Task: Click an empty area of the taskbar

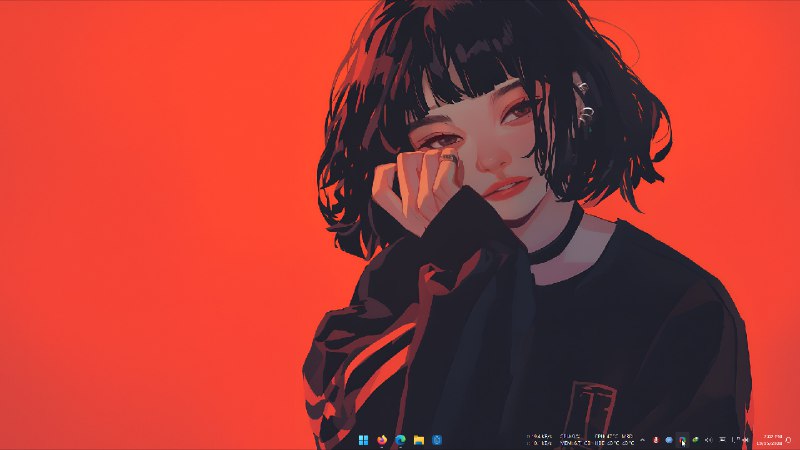Action: coord(200,440)
